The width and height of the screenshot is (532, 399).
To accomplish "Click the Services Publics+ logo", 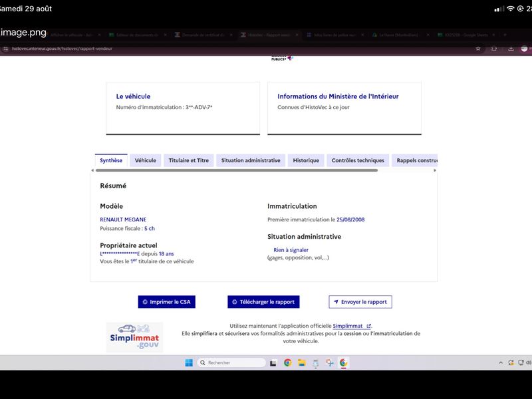I will [281, 58].
